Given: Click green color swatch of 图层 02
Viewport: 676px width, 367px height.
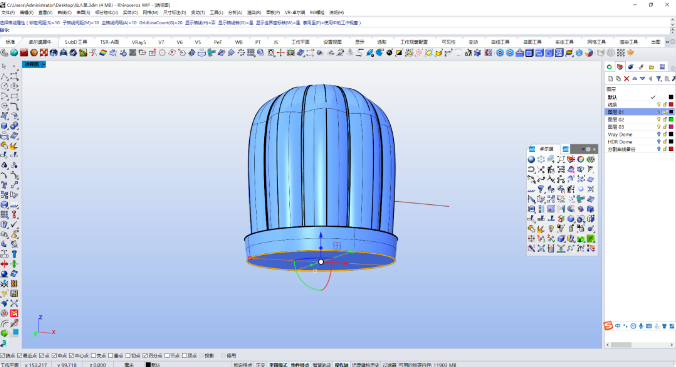Looking at the screenshot, I should [671, 119].
